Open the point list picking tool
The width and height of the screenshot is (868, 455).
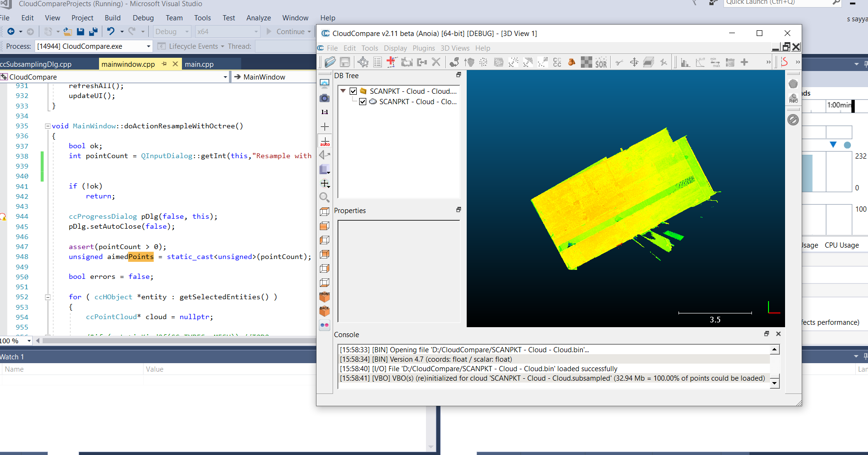coord(378,62)
